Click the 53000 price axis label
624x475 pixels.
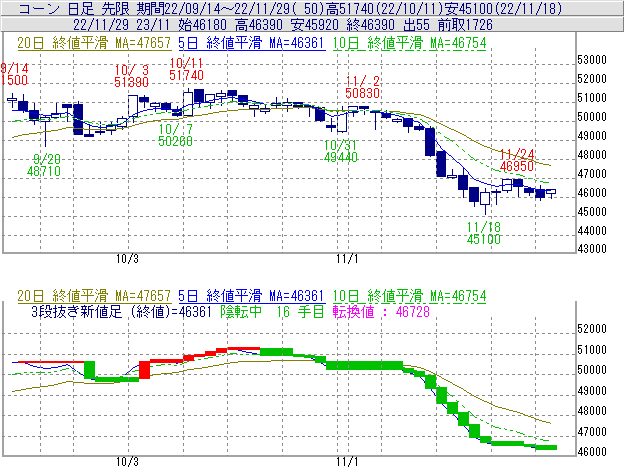pos(592,60)
